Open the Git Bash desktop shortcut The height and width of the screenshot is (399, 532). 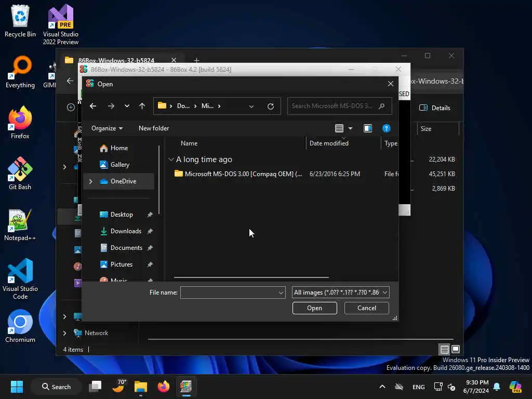(x=20, y=174)
